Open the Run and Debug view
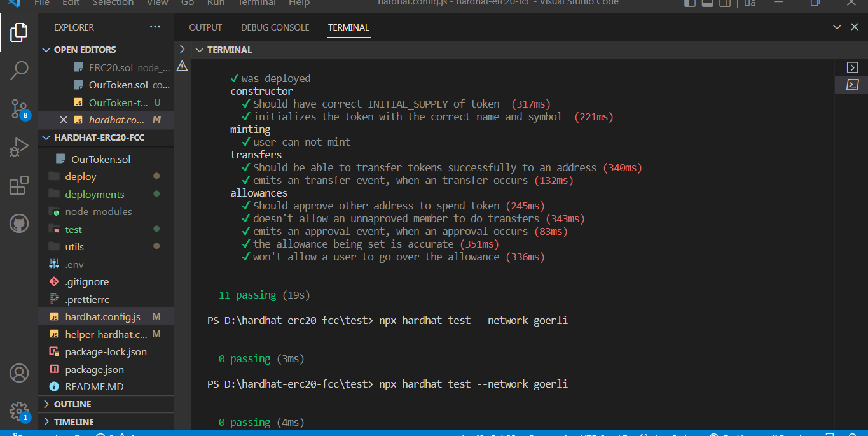The image size is (868, 436). point(19,147)
